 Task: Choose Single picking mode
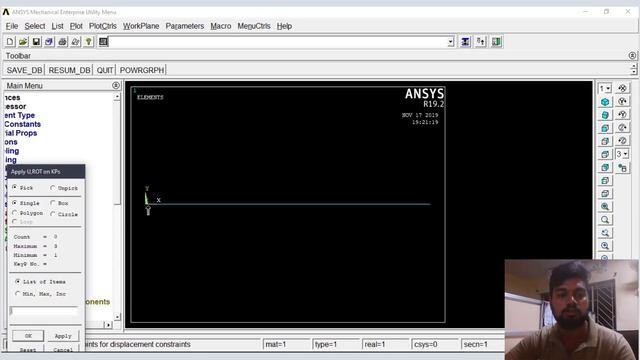coord(15,202)
